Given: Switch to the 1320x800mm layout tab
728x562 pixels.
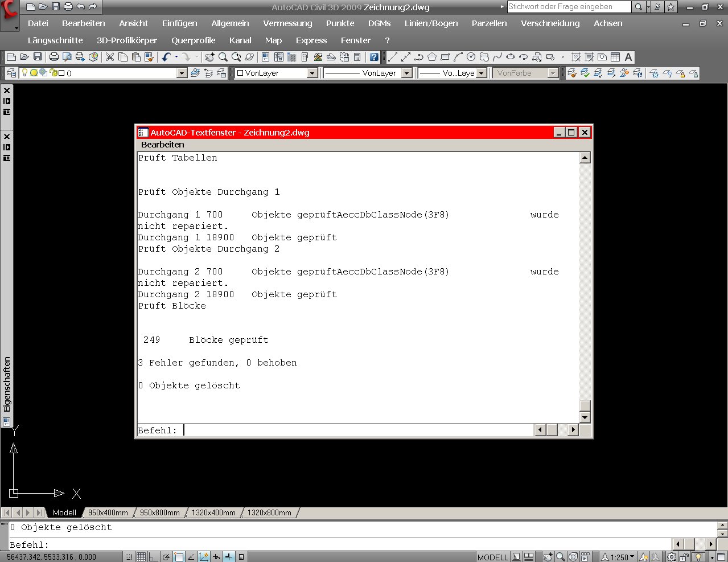Looking at the screenshot, I should [x=269, y=512].
